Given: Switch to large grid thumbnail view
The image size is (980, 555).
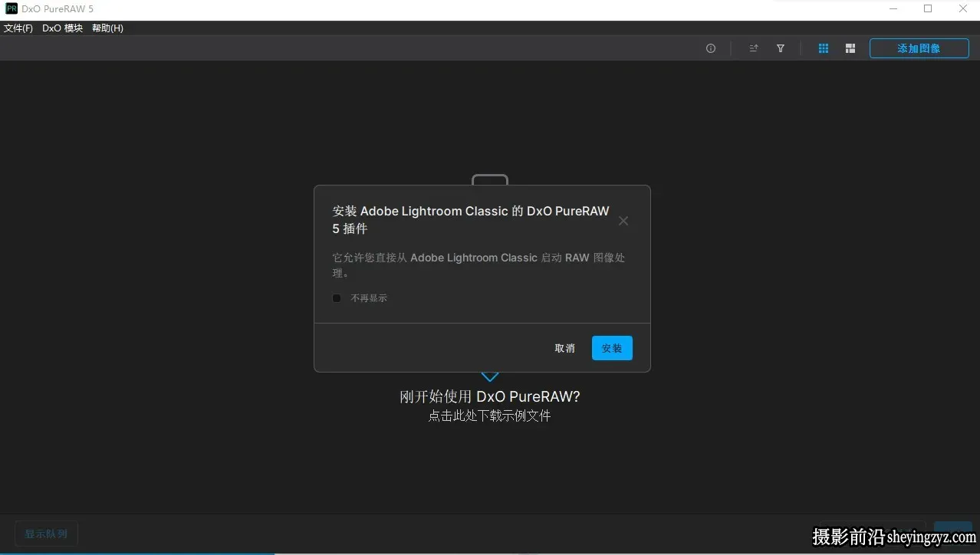Looking at the screenshot, I should 850,48.
